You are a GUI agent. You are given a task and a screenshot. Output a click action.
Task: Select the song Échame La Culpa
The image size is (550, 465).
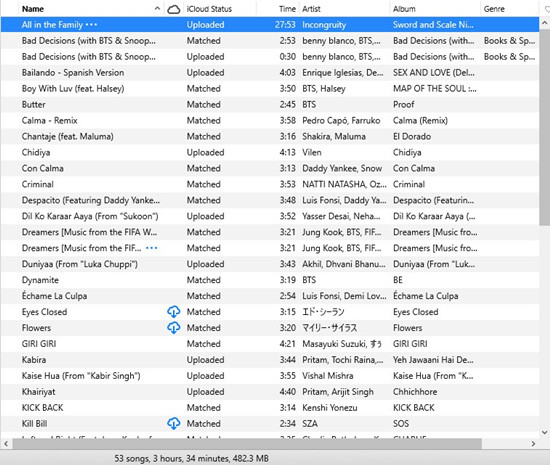(54, 296)
